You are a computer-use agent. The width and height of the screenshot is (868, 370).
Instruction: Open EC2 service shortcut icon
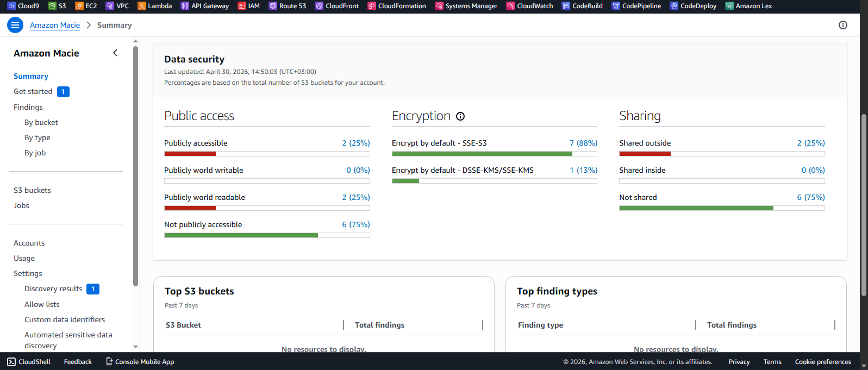[x=79, y=6]
